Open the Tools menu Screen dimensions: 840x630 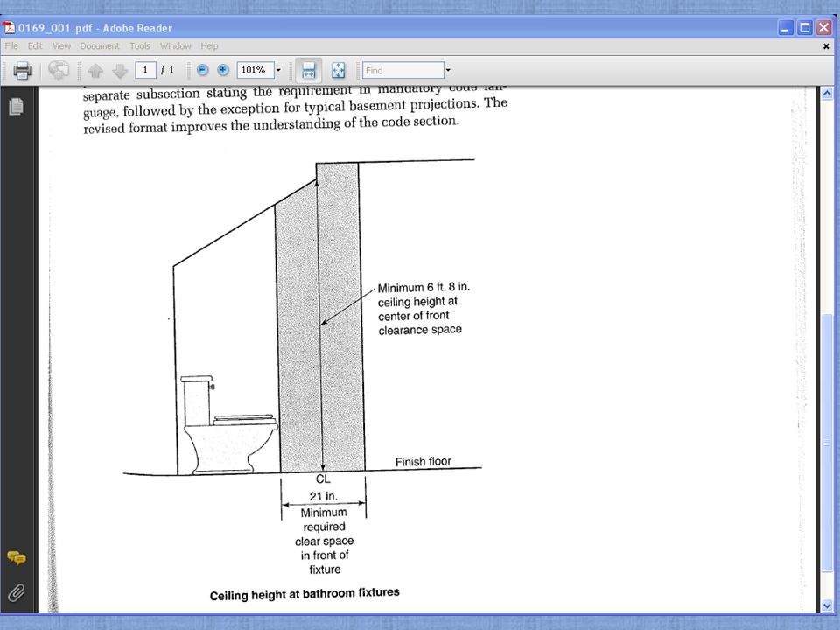coord(140,46)
